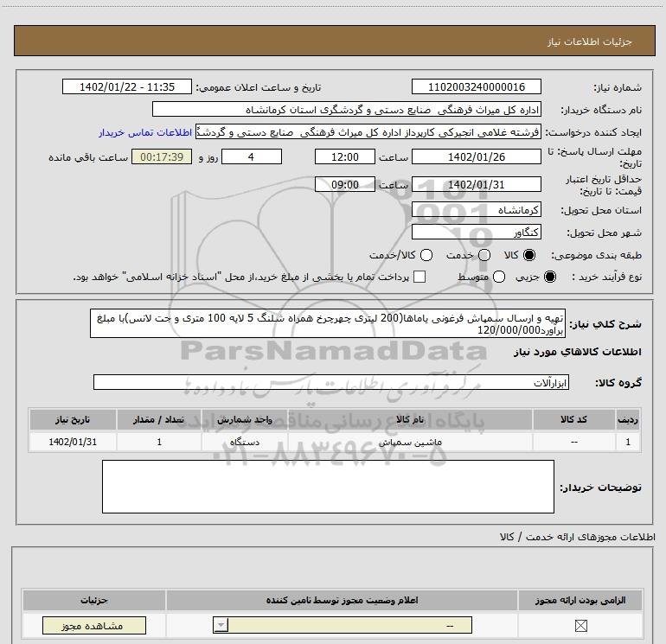Click the اطلاعات مجوزهای ارائه خدمت / کالا heading
This screenshot has width=666, height=644.
(577, 537)
